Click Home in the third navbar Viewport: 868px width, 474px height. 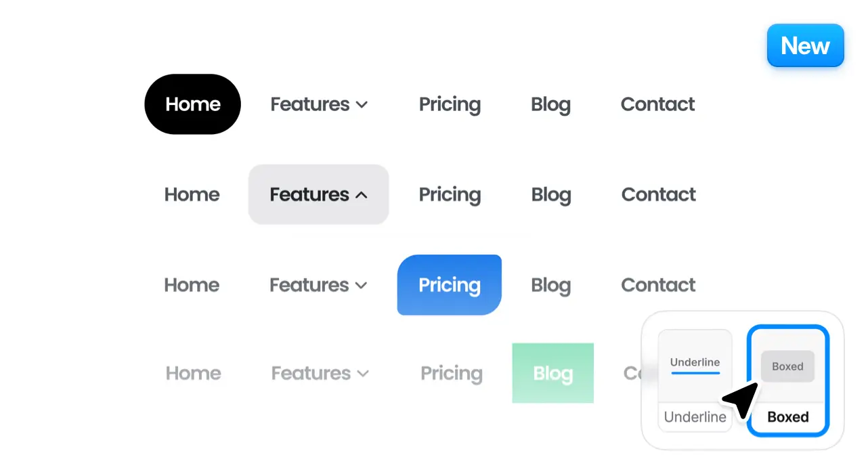[192, 285]
